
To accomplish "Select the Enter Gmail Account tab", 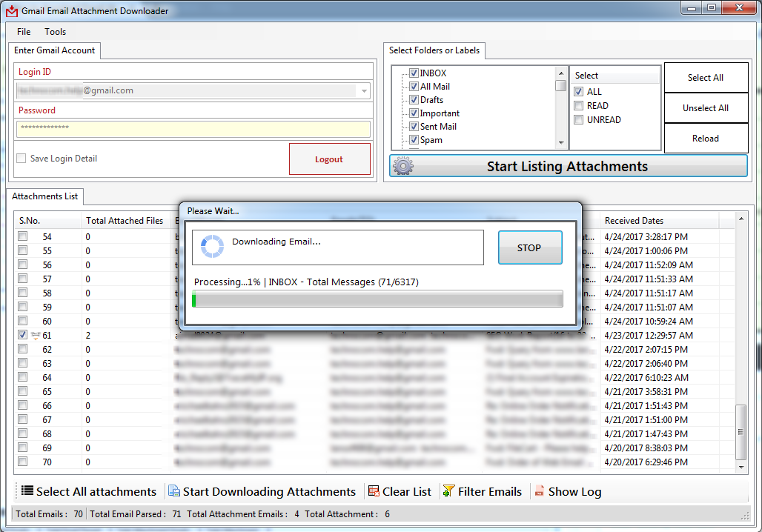I will coord(54,50).
